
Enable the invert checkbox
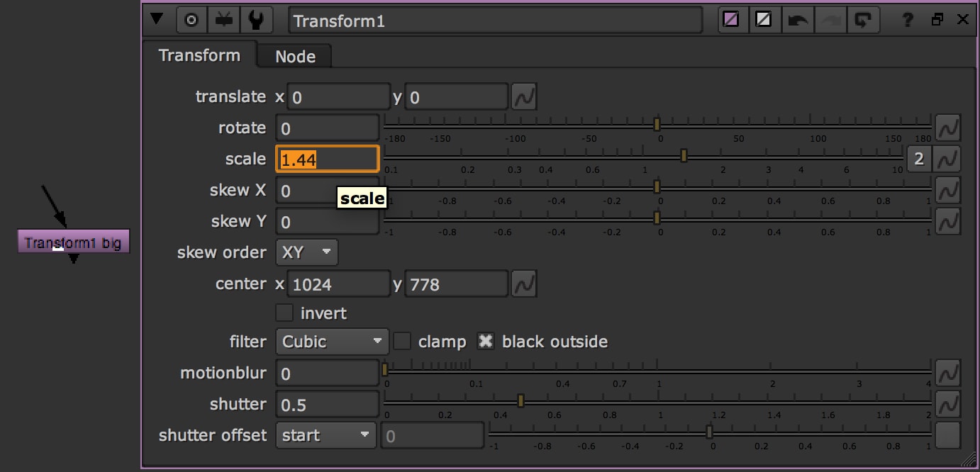284,313
